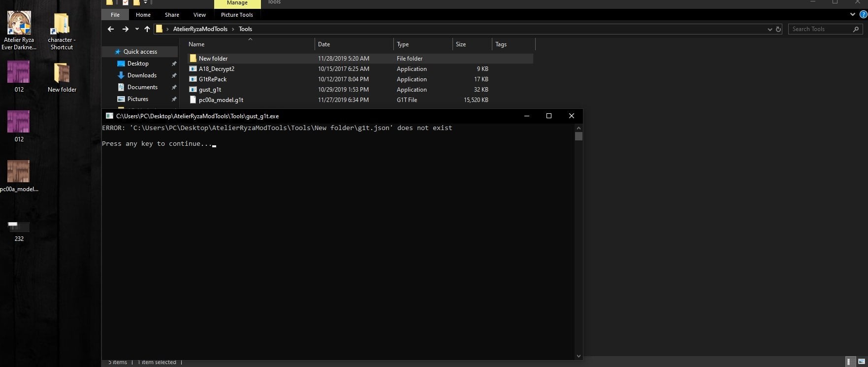
Task: Switch to the Home ribbon tab
Action: point(143,15)
